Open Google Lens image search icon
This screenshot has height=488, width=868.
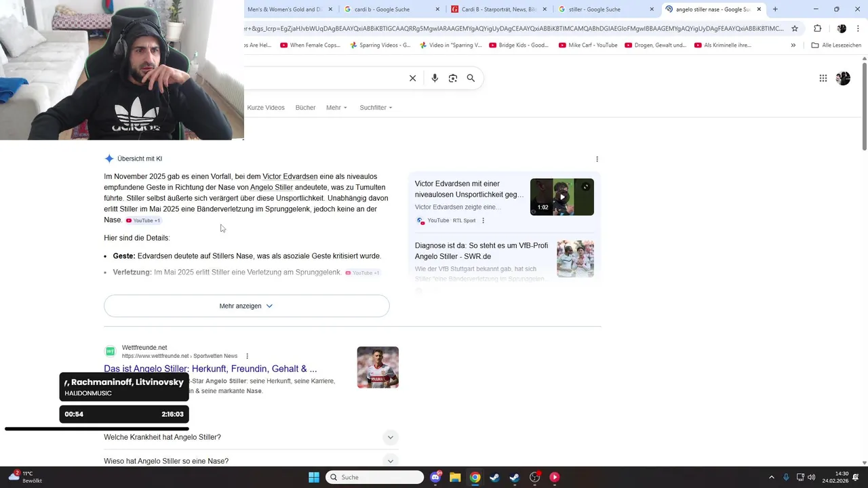coord(453,78)
